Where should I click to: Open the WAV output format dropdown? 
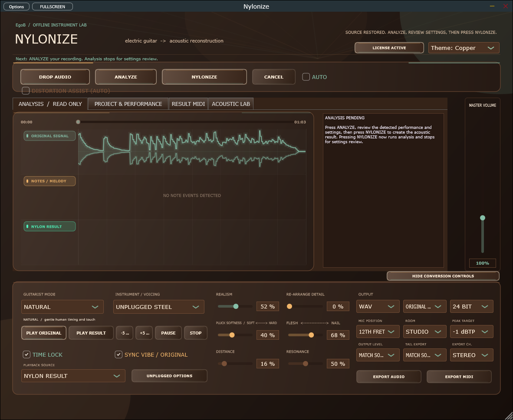tap(378, 306)
